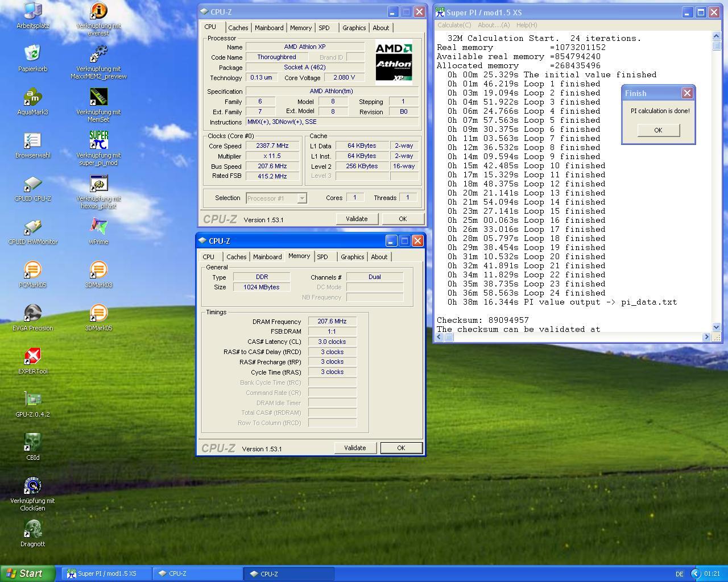This screenshot has height=582, width=728.
Task: Open Graphics tab in top CPU-Z window
Action: point(354,28)
